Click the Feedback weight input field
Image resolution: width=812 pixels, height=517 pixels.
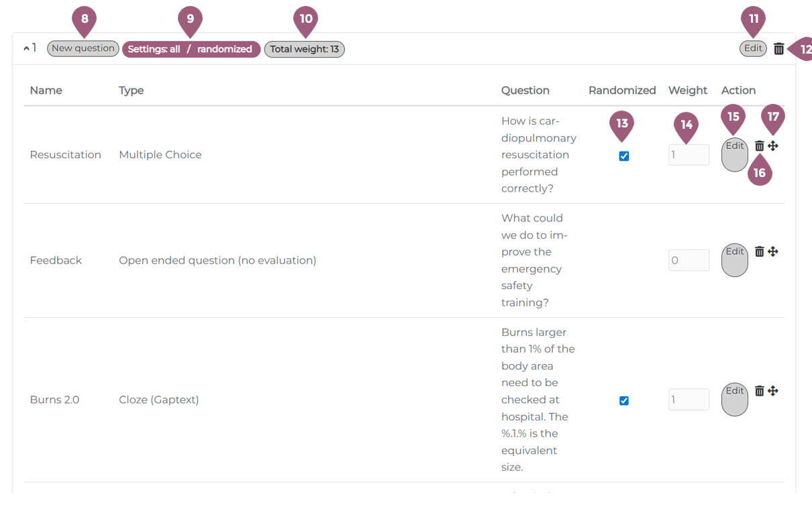pyautogui.click(x=689, y=260)
